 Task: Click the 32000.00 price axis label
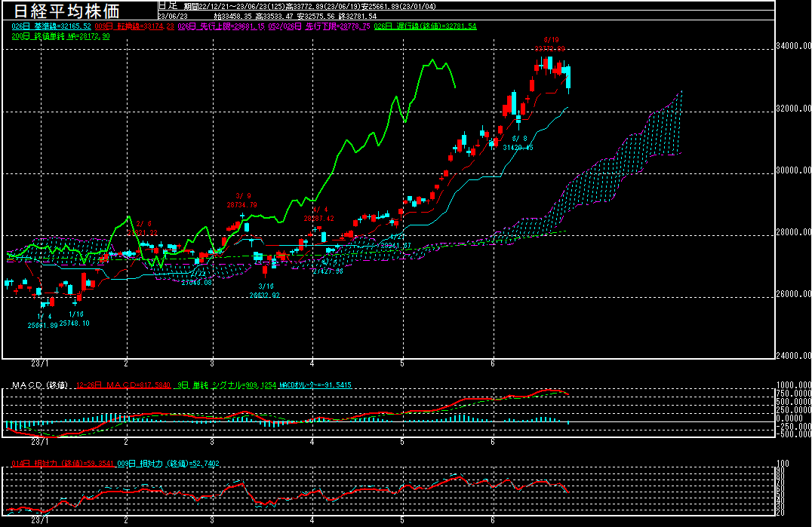click(x=793, y=108)
